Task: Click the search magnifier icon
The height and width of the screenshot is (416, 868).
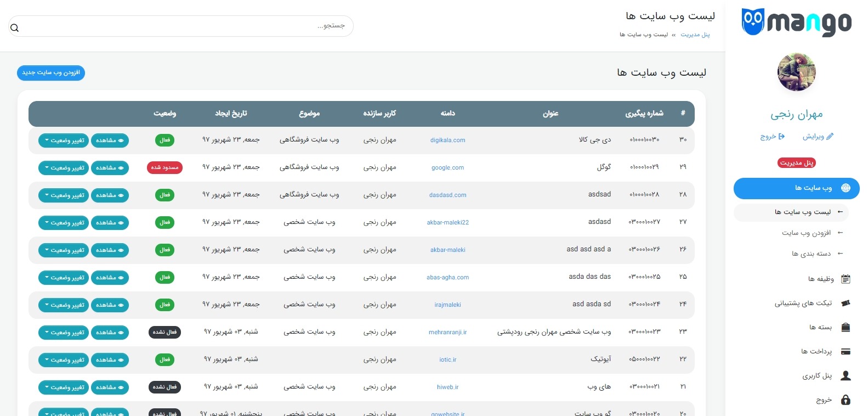Action: point(15,28)
